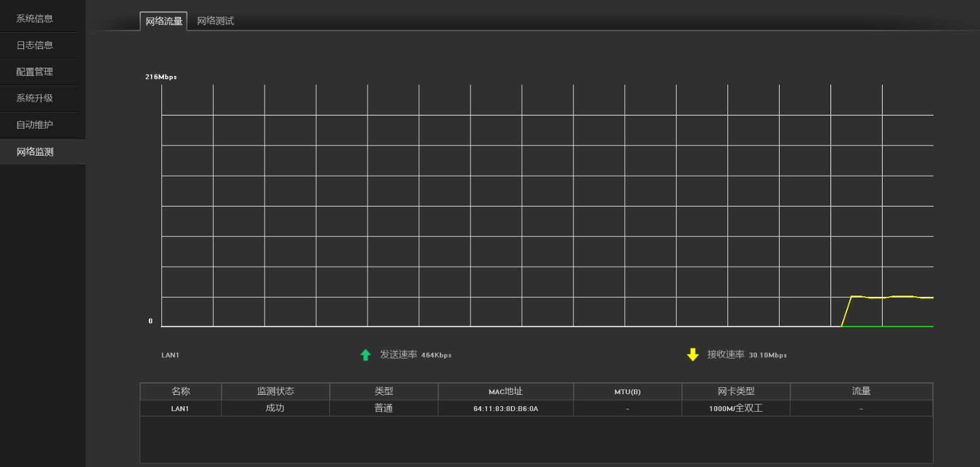Viewport: 980px width, 467px height.
Task: Switch to the 网络测试 tab
Action: coord(215,21)
